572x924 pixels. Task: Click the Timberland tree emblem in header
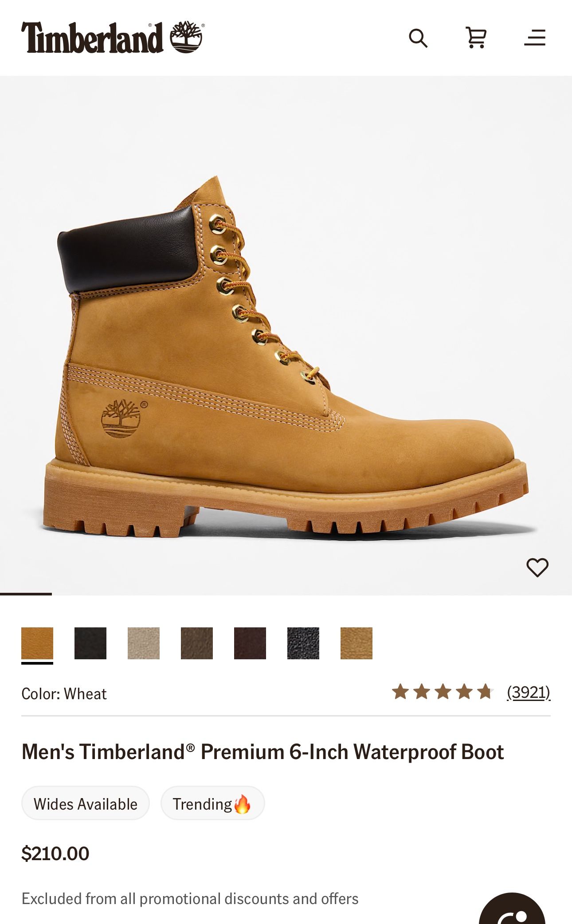187,37
